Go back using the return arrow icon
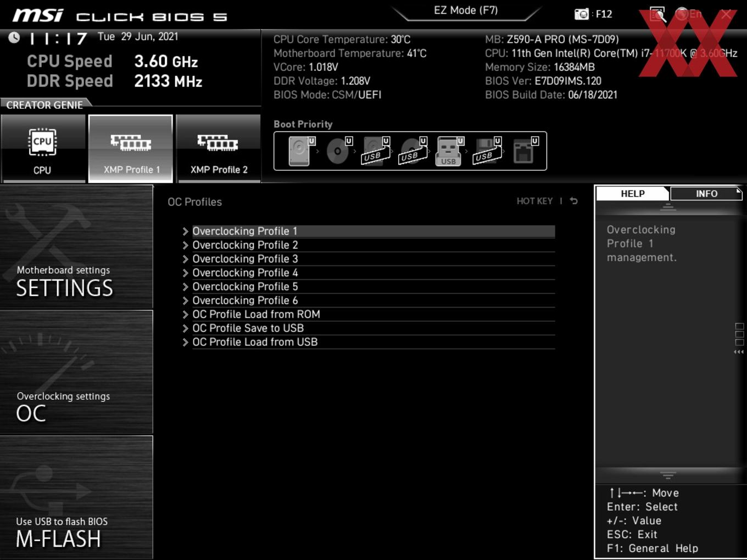 click(574, 201)
